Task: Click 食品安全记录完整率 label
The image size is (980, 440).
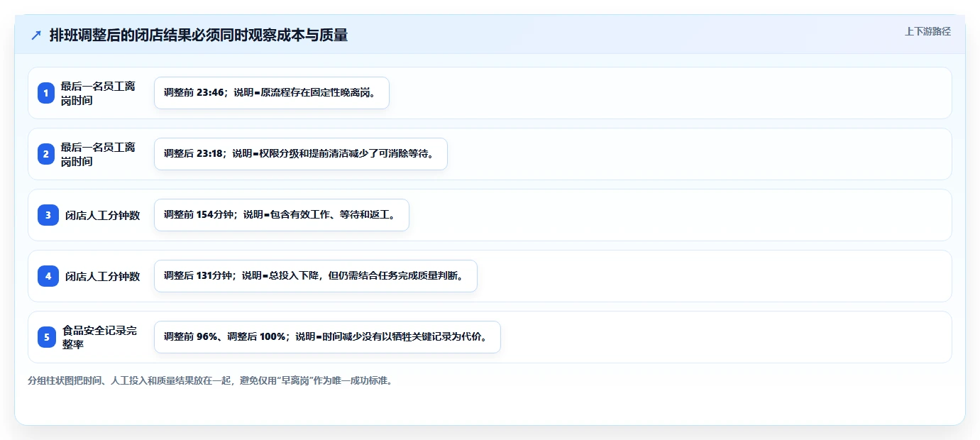Action: (99, 337)
